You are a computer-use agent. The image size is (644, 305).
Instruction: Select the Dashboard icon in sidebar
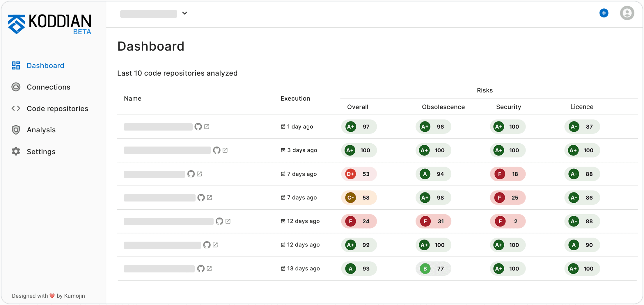click(16, 65)
